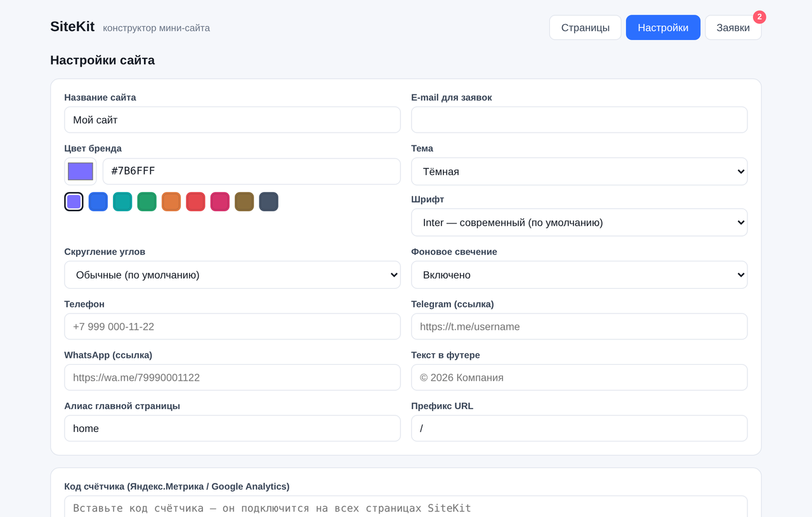Click the Префикс URL field
This screenshot has height=517, width=812.
[579, 428]
